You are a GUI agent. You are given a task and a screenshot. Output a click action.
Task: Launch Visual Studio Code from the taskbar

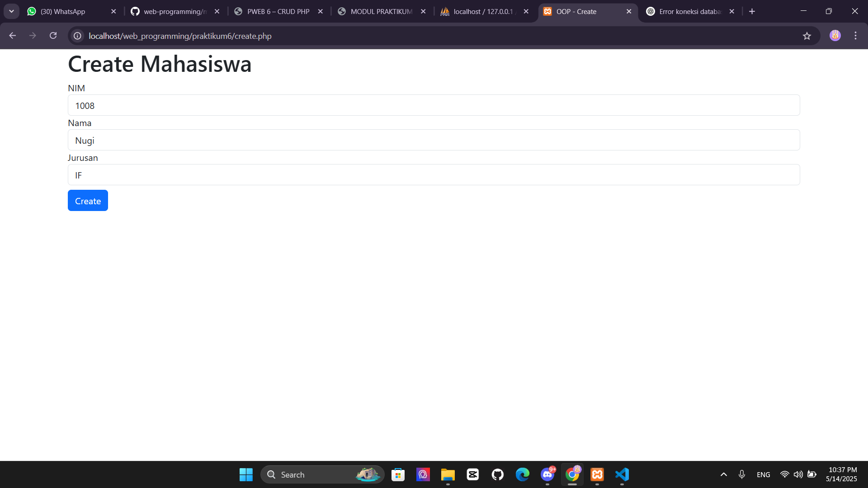[x=622, y=474]
